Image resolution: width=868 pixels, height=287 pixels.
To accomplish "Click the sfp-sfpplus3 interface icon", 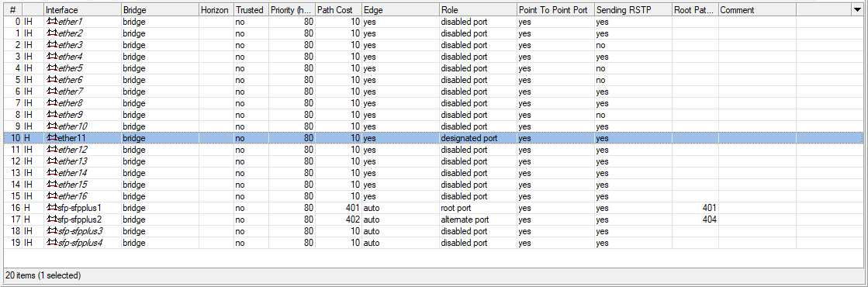I will [x=51, y=231].
